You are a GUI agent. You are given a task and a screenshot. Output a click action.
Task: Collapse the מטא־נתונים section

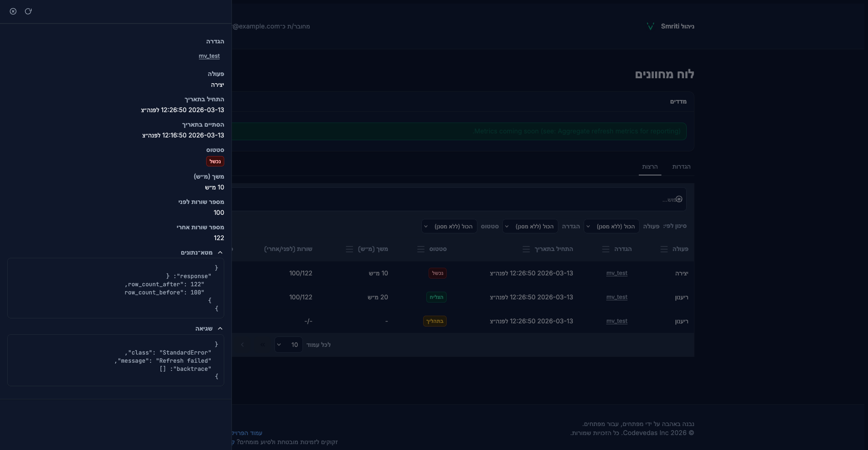click(x=220, y=252)
